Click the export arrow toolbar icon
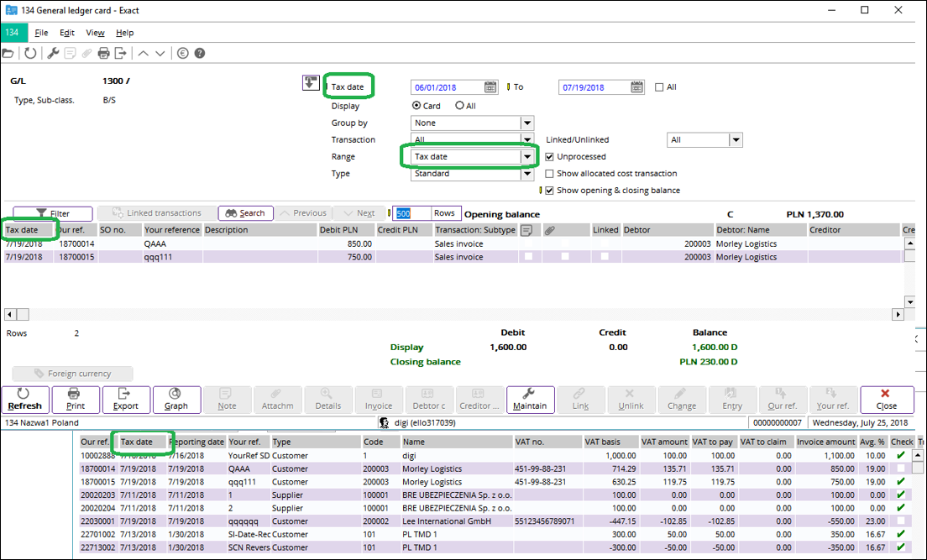The width and height of the screenshot is (927, 560). 121,53
